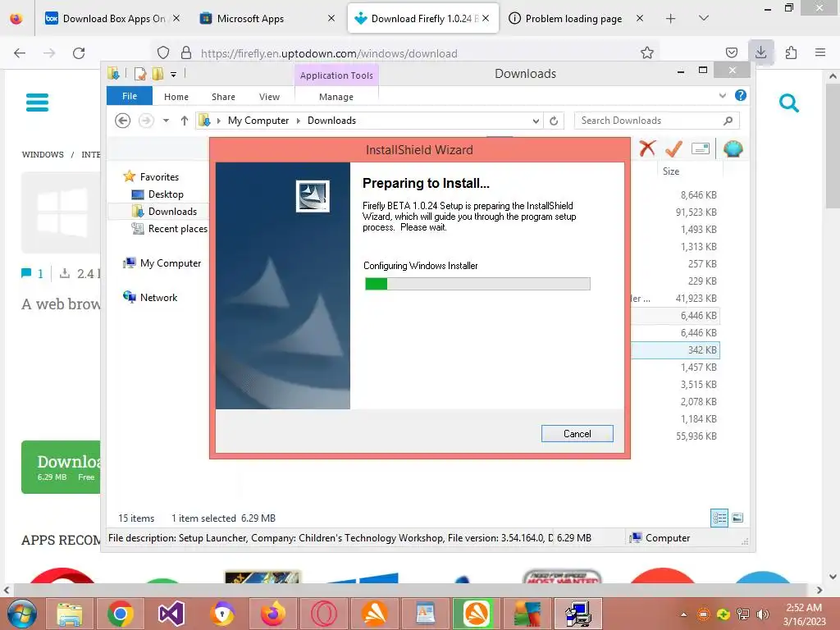
Task: Open the Manage ribbon tab
Action: point(336,97)
